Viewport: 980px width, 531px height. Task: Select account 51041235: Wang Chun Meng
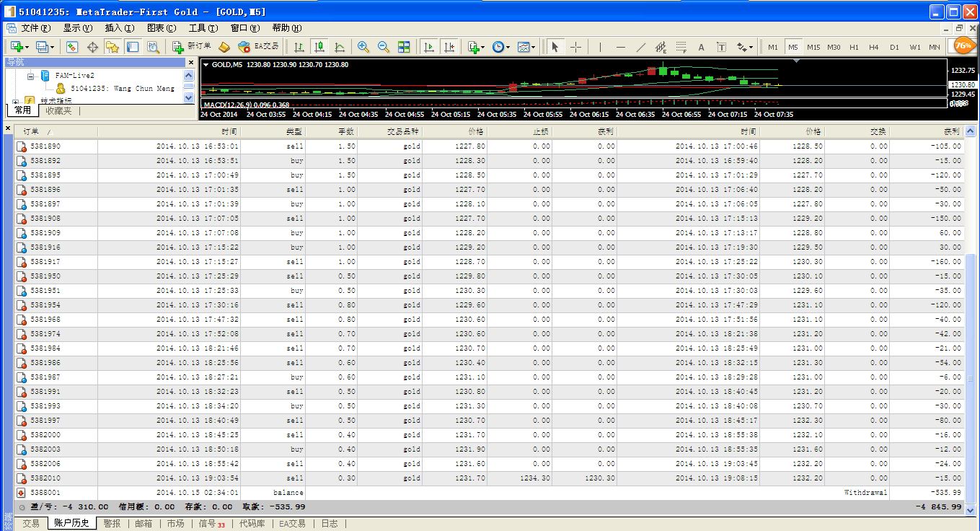(x=122, y=88)
